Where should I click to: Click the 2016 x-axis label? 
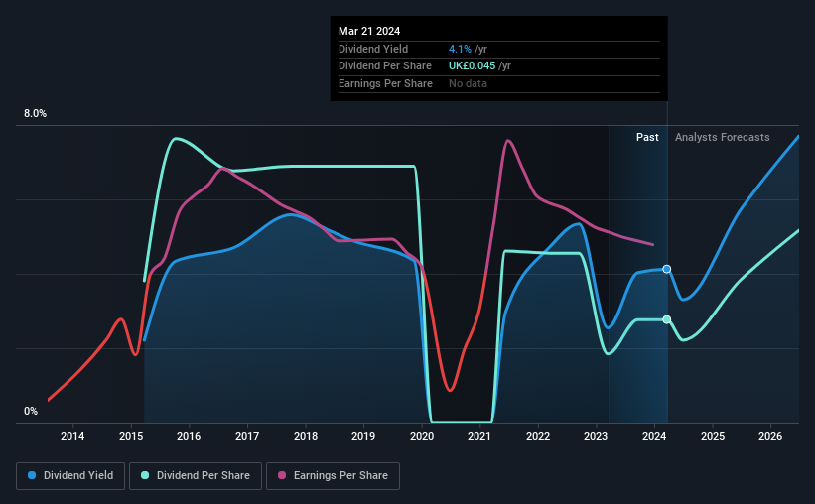(189, 436)
